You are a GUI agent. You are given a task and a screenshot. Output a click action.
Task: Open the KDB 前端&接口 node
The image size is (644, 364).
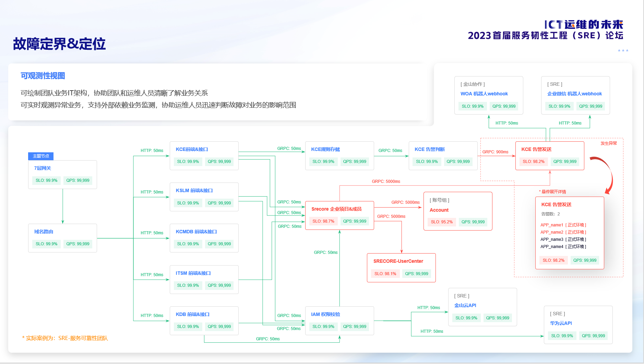pyautogui.click(x=204, y=321)
